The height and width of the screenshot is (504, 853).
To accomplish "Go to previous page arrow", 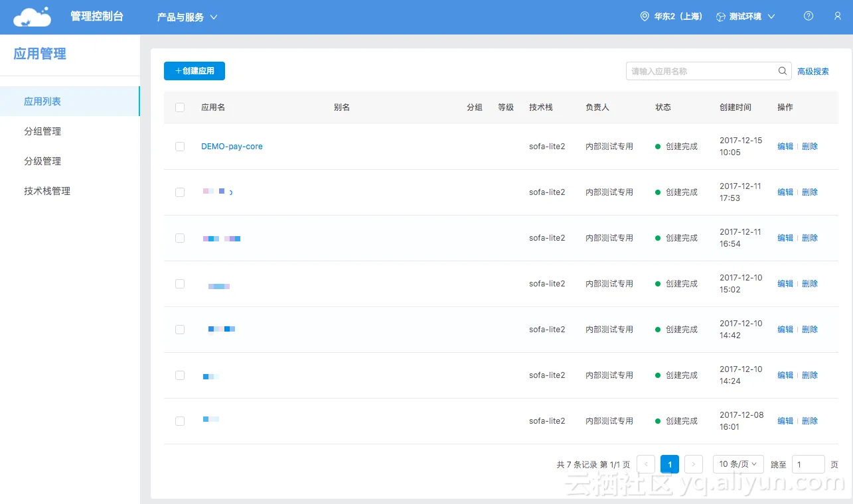I will point(646,464).
